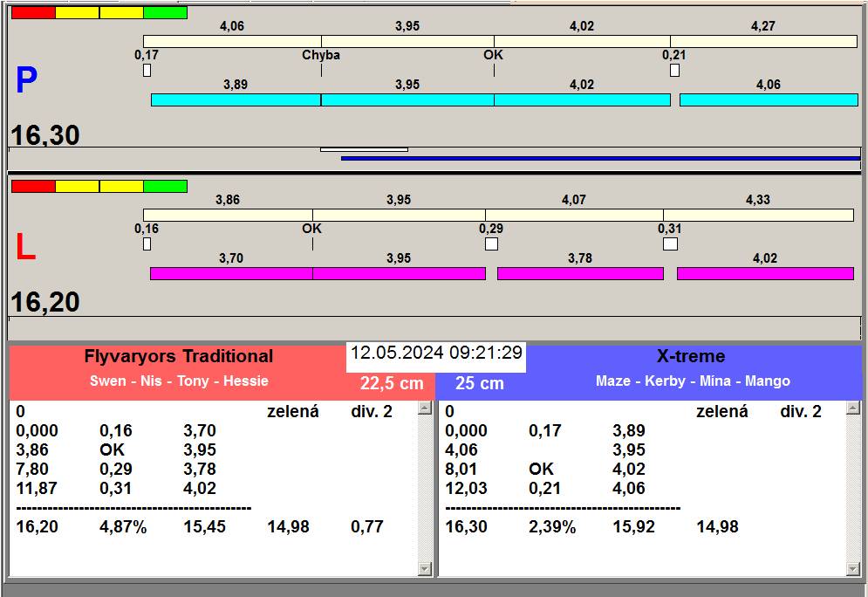868x597 pixels.
Task: Select the magenta bar segment labeled 3,78
Action: tap(580, 274)
